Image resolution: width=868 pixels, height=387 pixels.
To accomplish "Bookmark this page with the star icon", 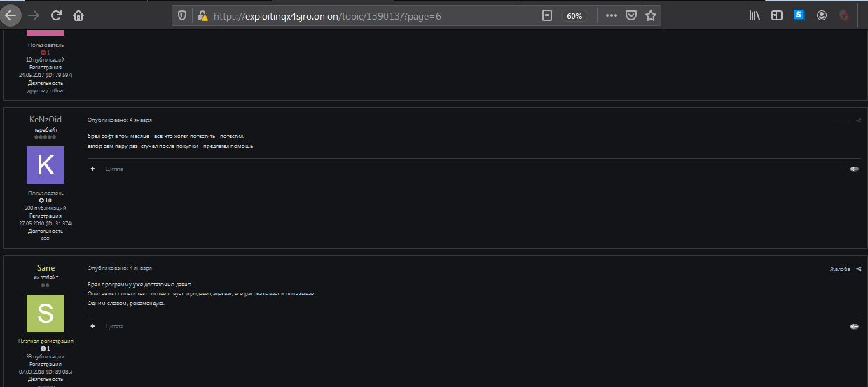I will coord(651,15).
